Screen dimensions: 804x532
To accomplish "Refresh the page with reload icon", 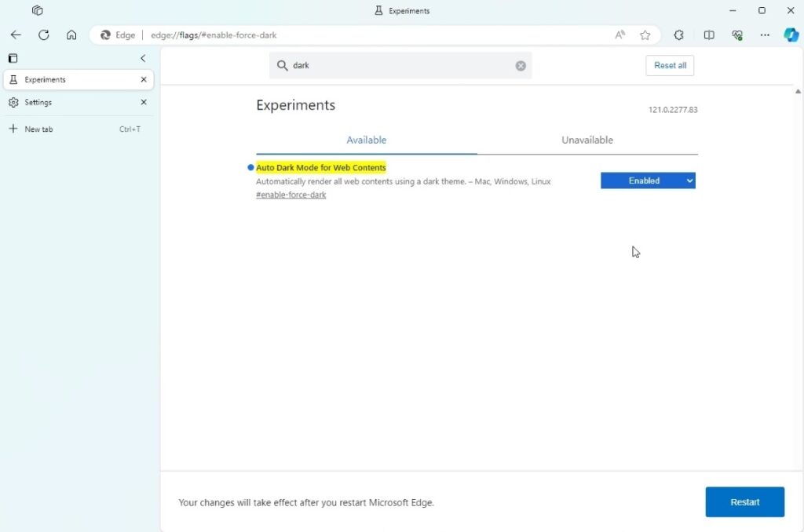I will [x=44, y=35].
